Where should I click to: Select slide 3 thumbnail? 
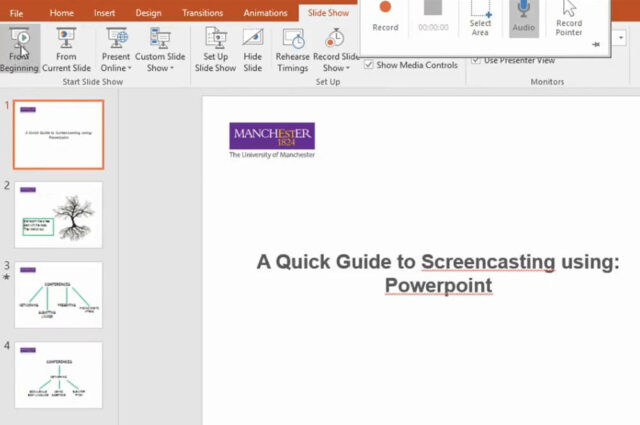coord(59,295)
